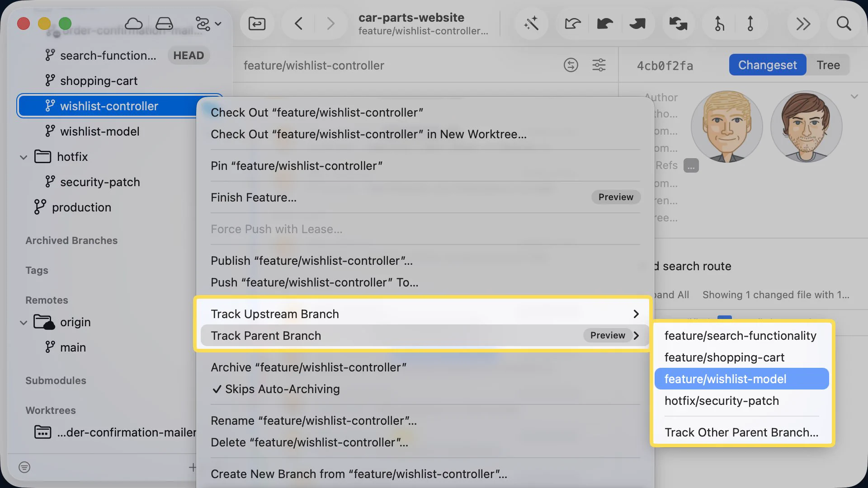This screenshot has width=868, height=488.
Task: Click the sidebar filter icon at bottom
Action: coord(24,467)
